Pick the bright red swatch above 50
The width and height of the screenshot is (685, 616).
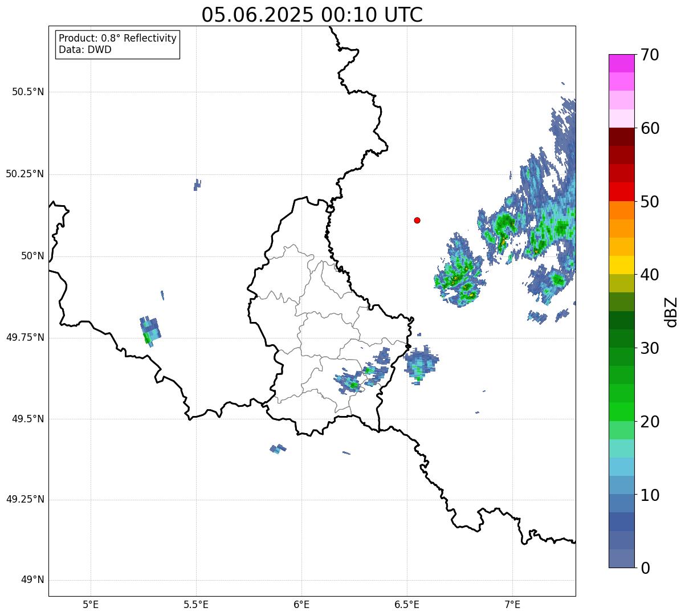point(621,192)
